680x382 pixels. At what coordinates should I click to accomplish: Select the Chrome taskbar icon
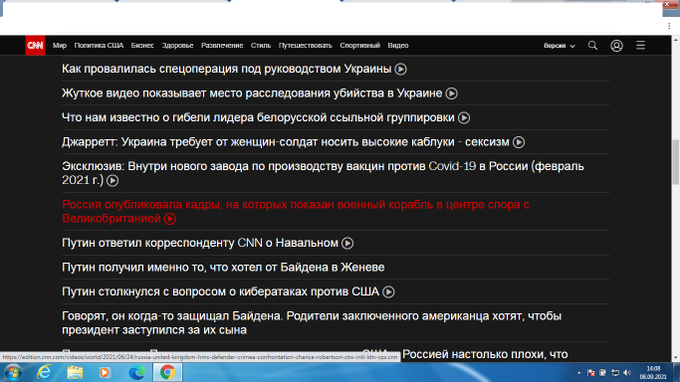coord(167,372)
